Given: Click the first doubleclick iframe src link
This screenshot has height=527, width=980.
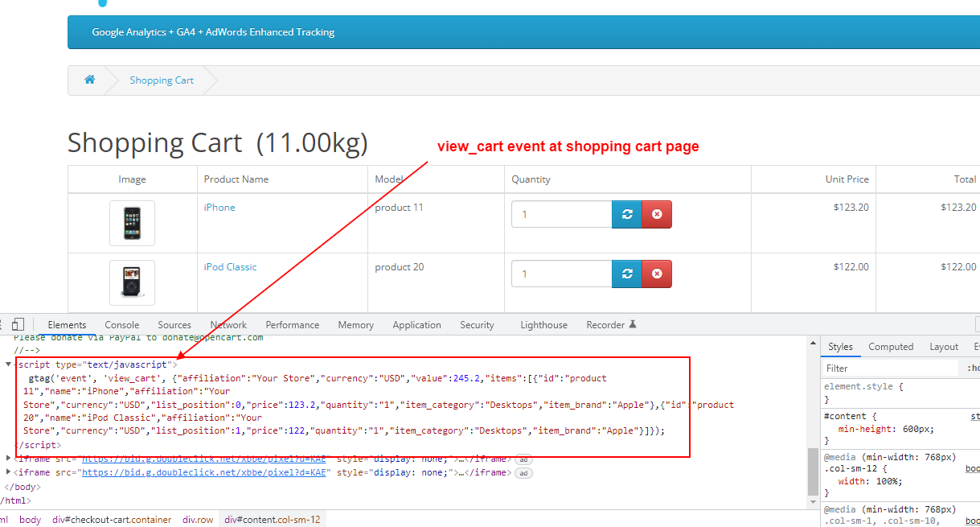Looking at the screenshot, I should 204,459.
